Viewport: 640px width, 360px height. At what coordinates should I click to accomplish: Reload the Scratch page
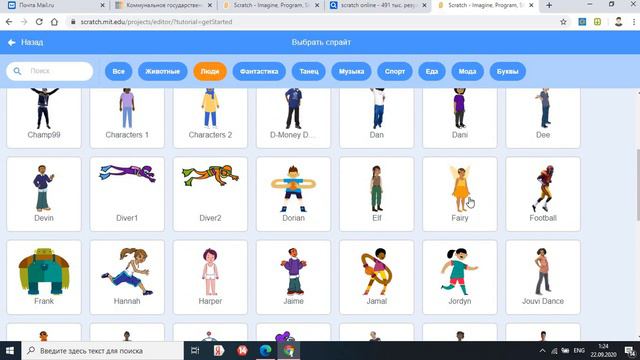[39, 22]
